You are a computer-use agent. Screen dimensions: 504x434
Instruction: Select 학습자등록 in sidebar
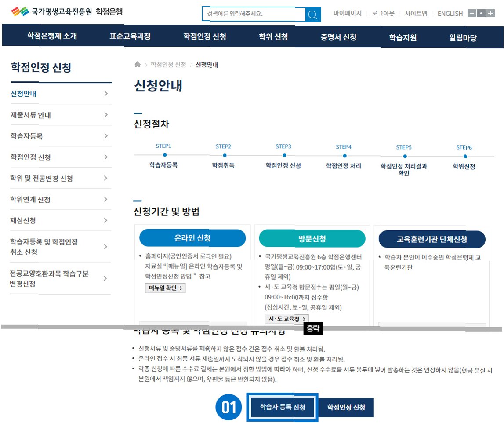[27, 136]
